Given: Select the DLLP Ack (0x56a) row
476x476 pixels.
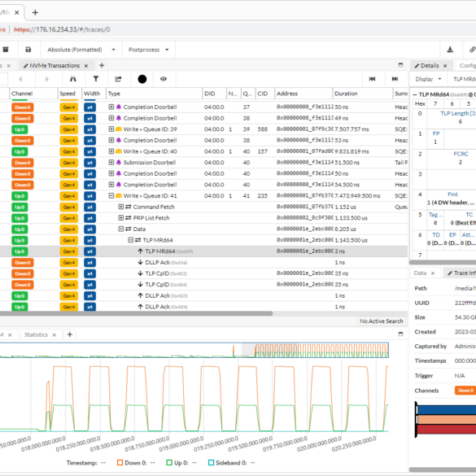Looking at the screenshot, I should tap(203, 262).
